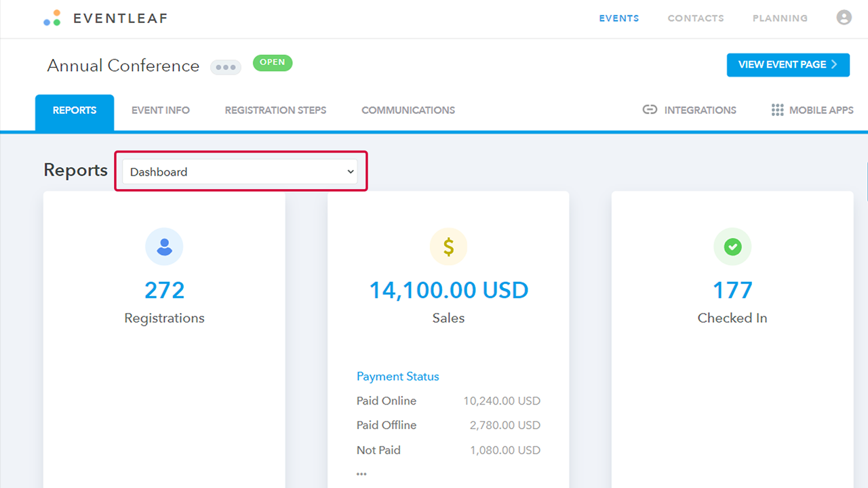Select the Reports tab
The width and height of the screenshot is (868, 488).
tap(75, 110)
